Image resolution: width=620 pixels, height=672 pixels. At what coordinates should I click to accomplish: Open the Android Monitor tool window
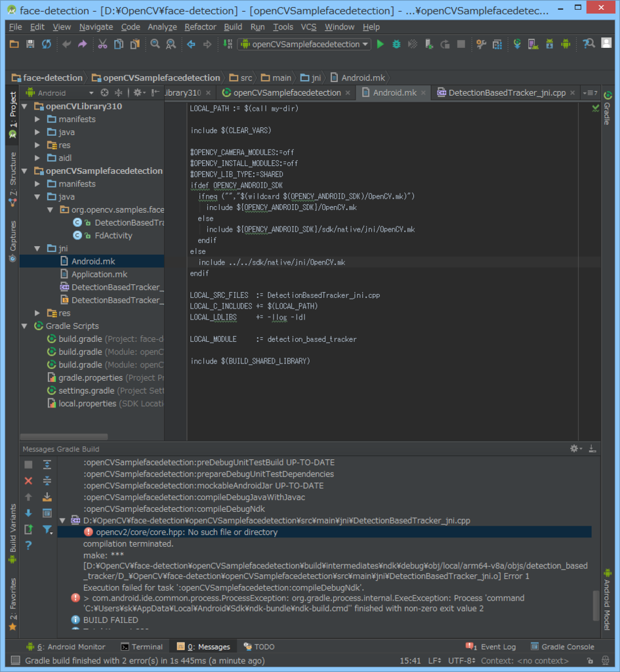(x=66, y=646)
